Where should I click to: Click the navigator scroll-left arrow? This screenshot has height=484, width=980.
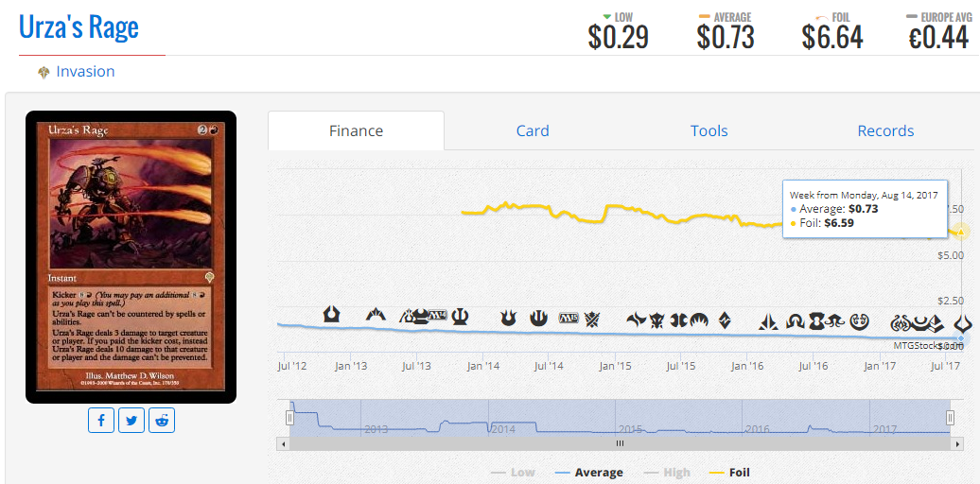pos(283,443)
